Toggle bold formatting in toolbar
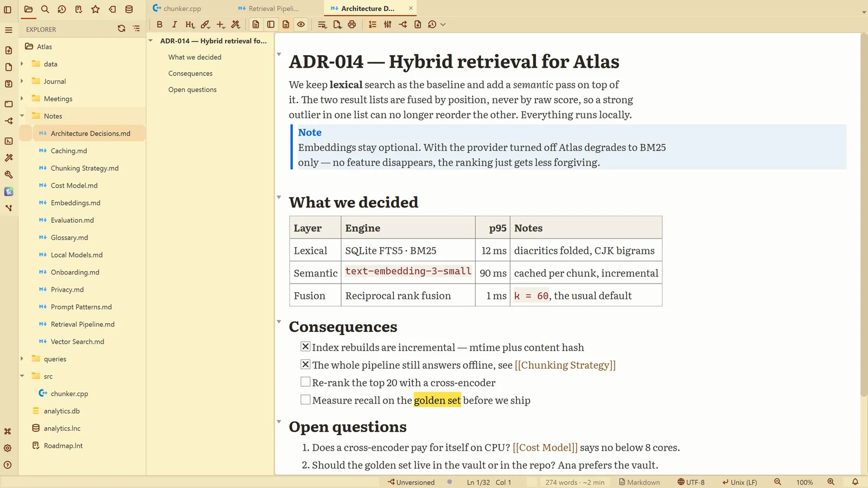The width and height of the screenshot is (868, 488). pyautogui.click(x=159, y=24)
